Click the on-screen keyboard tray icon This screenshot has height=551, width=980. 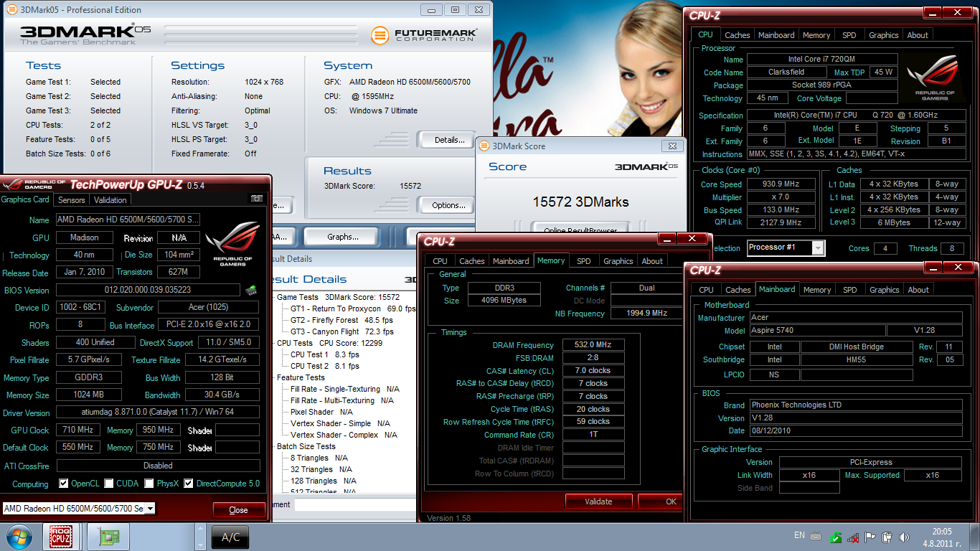[817, 536]
